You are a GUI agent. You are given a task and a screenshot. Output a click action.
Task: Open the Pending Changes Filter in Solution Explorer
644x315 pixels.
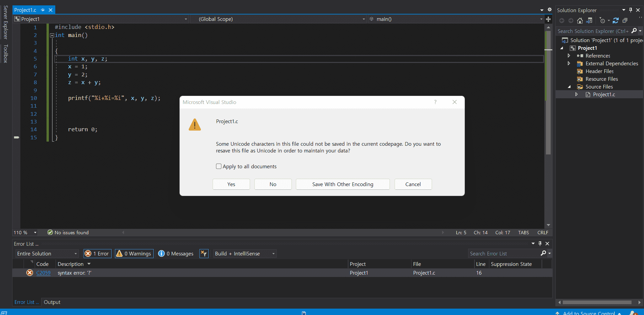pyautogui.click(x=603, y=21)
